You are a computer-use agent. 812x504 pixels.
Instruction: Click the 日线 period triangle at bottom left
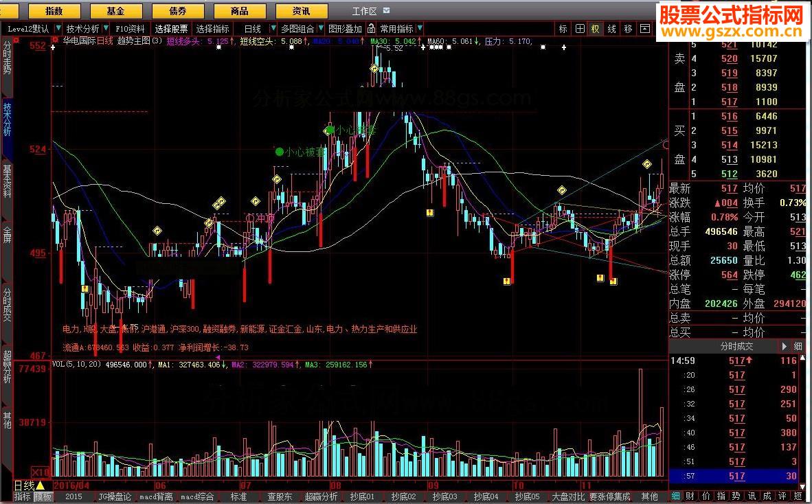click(40, 486)
